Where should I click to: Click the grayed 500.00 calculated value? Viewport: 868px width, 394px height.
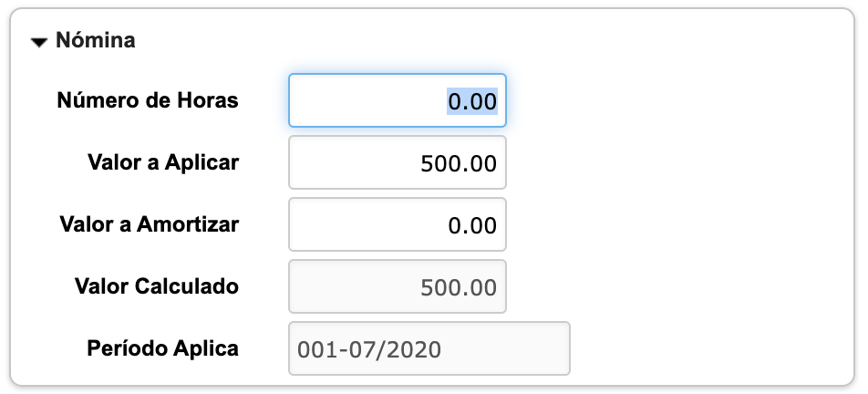point(459,287)
